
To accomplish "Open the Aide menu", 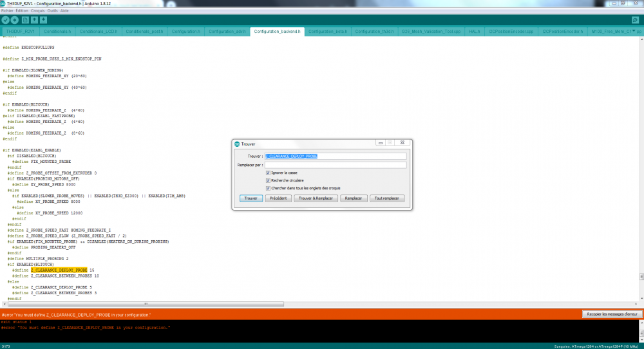I will pyautogui.click(x=64, y=11).
